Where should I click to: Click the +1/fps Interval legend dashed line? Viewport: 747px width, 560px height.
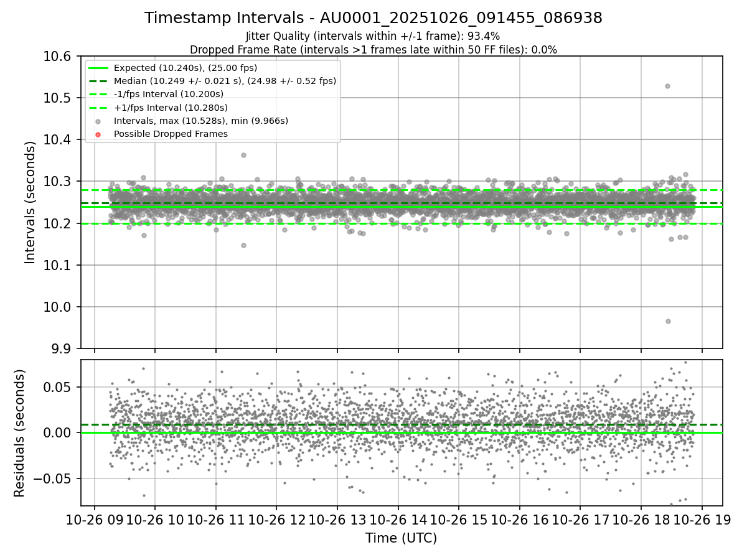pos(99,108)
